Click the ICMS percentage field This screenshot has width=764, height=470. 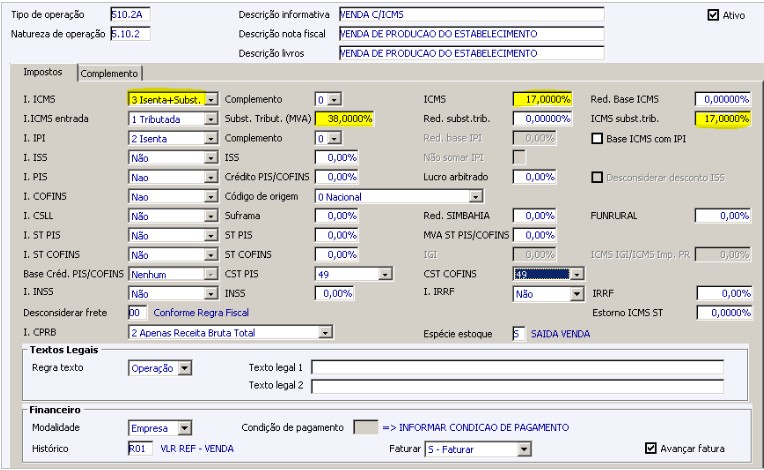[x=542, y=99]
